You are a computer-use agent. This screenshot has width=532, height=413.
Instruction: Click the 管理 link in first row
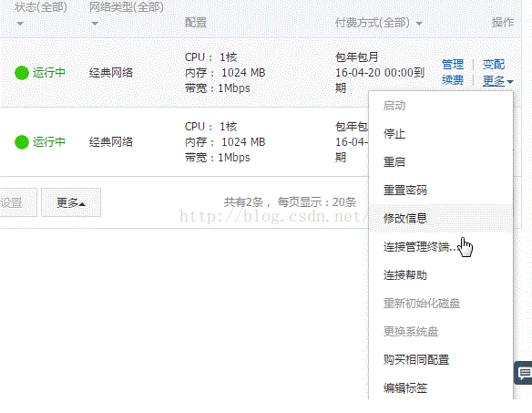[x=453, y=64]
